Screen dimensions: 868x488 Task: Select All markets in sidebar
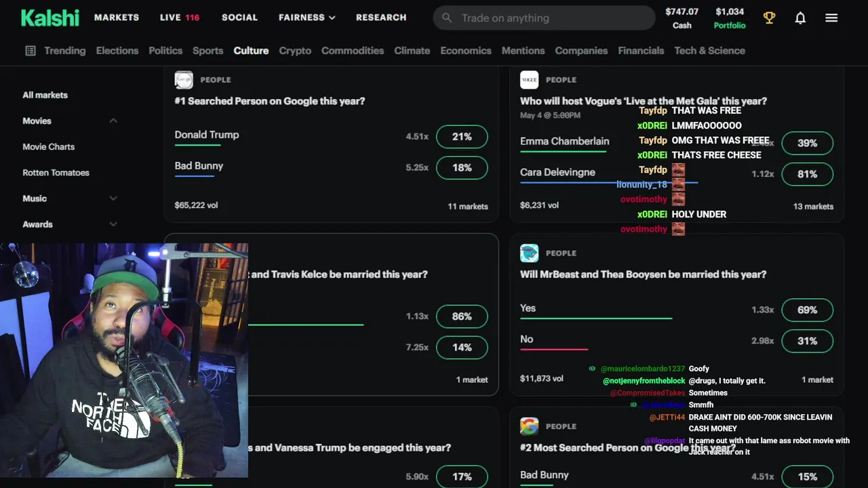(45, 95)
